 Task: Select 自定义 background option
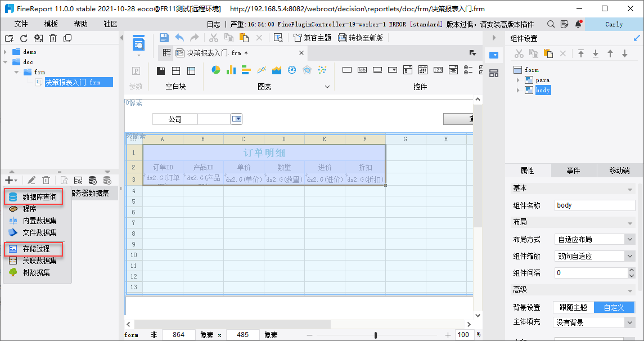click(x=614, y=307)
